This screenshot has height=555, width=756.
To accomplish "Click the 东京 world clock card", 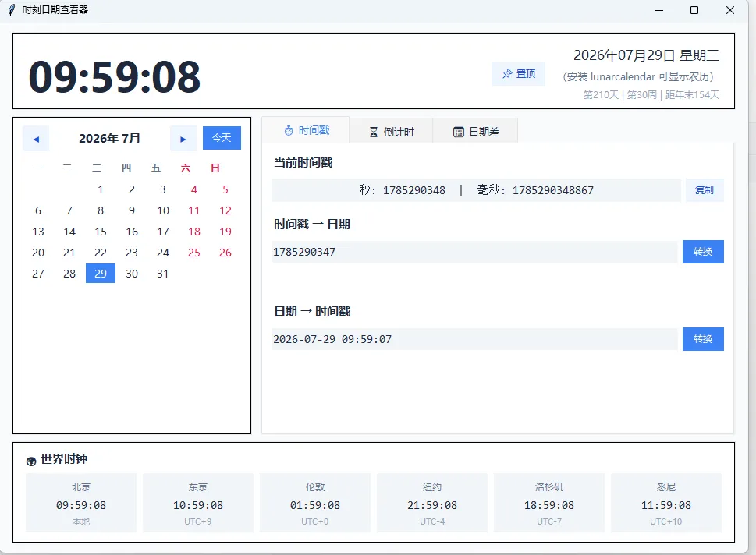I will point(198,503).
